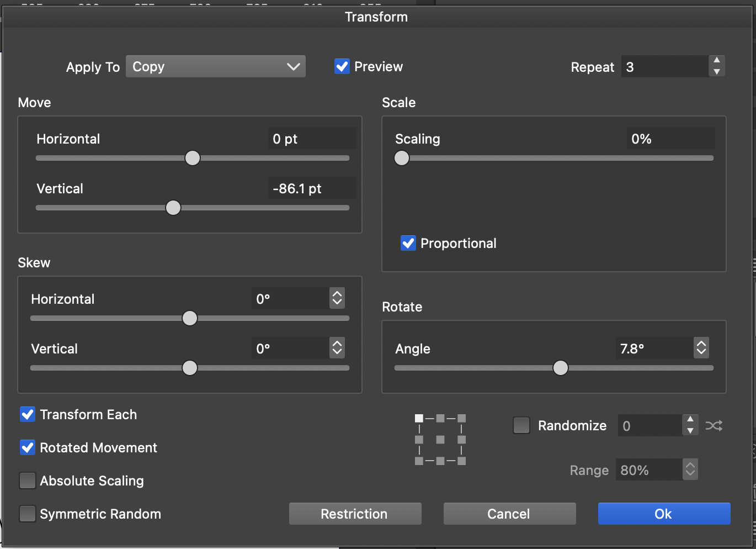
Task: Click the Scaling slider handle
Action: click(402, 158)
